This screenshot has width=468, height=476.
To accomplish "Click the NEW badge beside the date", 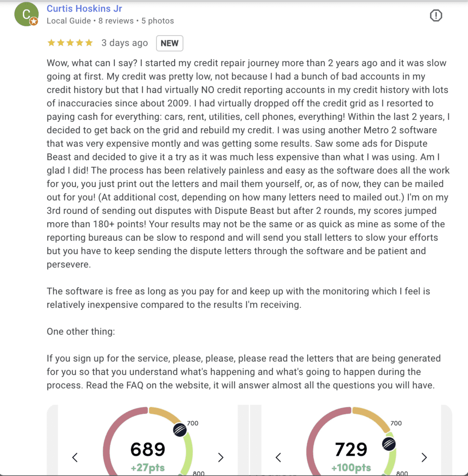I will tap(170, 43).
